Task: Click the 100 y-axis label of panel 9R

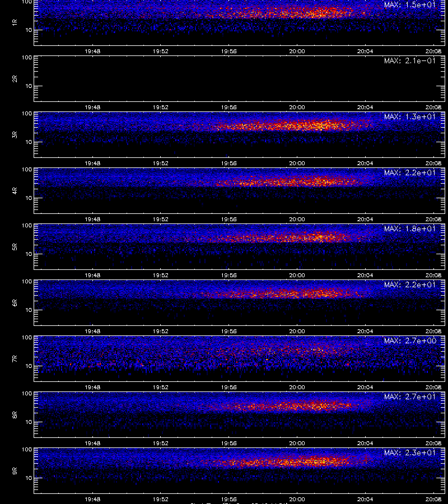Action: click(27, 449)
